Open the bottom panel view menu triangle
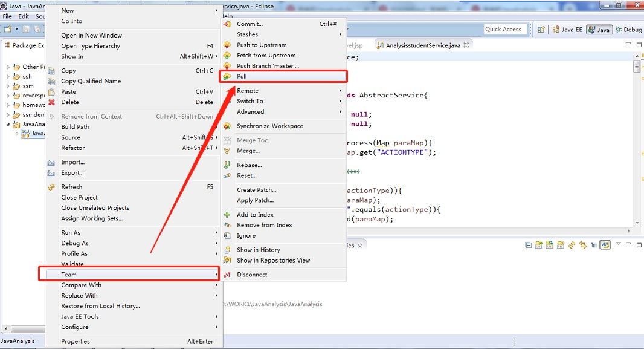644x349 pixels. pos(619,244)
